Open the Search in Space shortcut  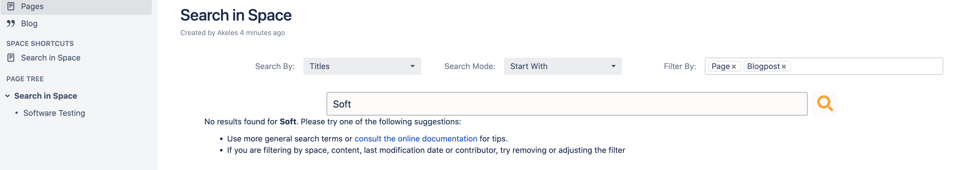pyautogui.click(x=51, y=58)
